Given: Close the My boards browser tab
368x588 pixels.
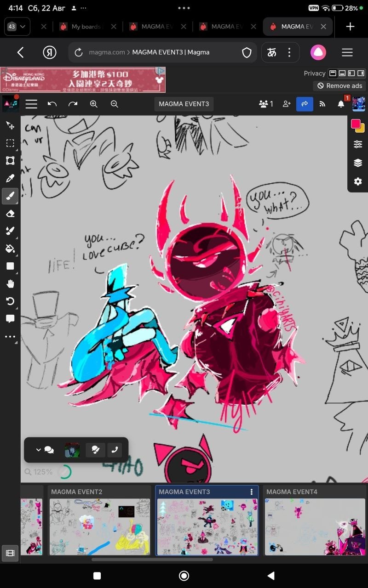Looking at the screenshot, I should [x=114, y=27].
